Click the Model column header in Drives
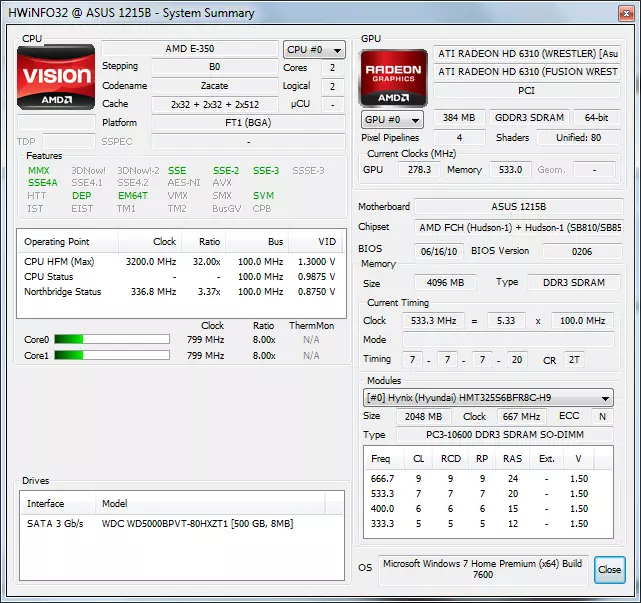 click(x=211, y=503)
